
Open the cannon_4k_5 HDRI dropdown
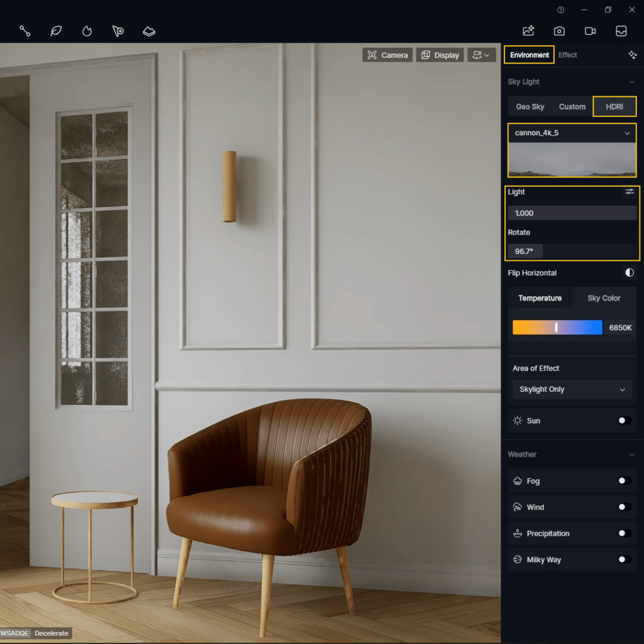[x=572, y=133]
